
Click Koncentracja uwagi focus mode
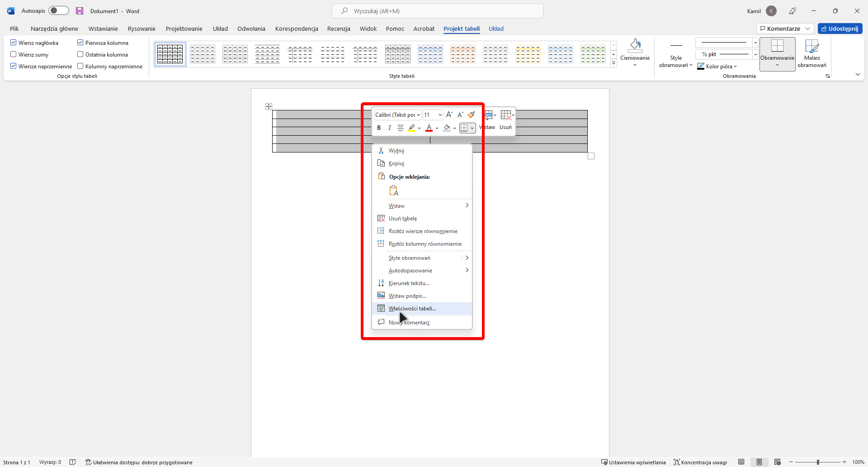click(700, 462)
